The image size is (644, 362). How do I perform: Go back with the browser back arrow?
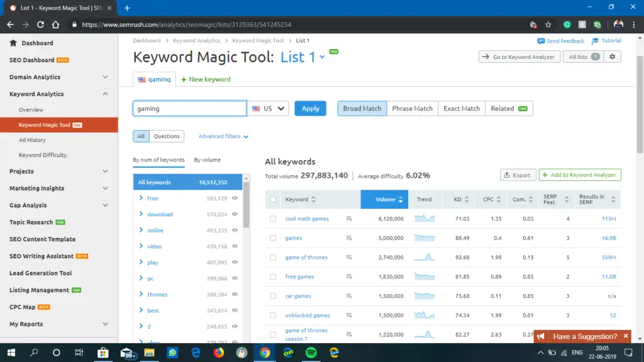tap(10, 25)
